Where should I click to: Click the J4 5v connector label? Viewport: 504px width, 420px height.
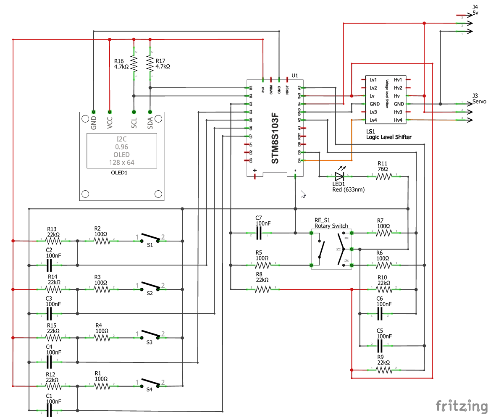point(475,10)
